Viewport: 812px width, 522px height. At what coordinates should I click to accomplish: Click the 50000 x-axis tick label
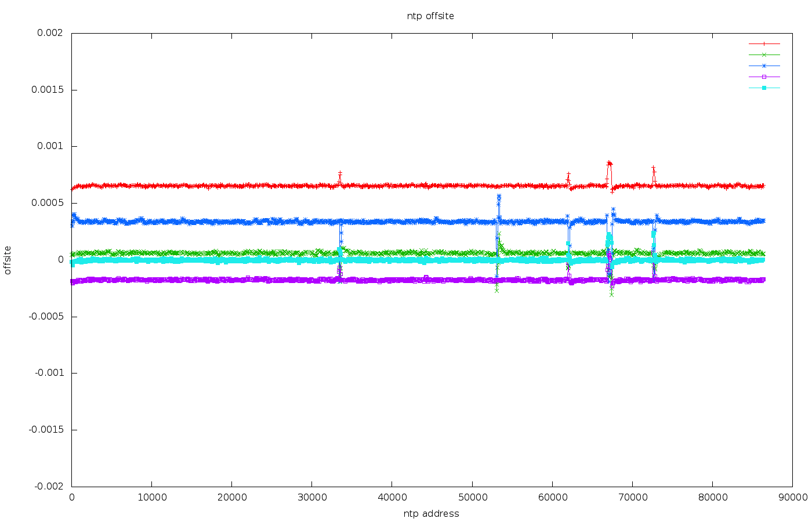(472, 497)
